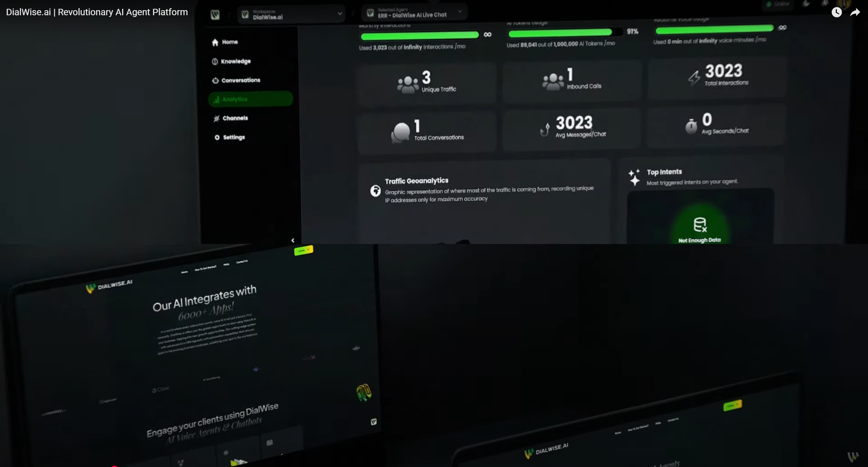Open the Knowledge menu label
This screenshot has height=467, width=868.
(x=236, y=61)
